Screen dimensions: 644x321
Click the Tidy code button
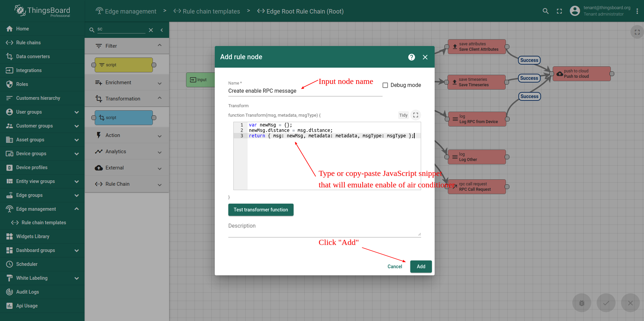point(403,115)
